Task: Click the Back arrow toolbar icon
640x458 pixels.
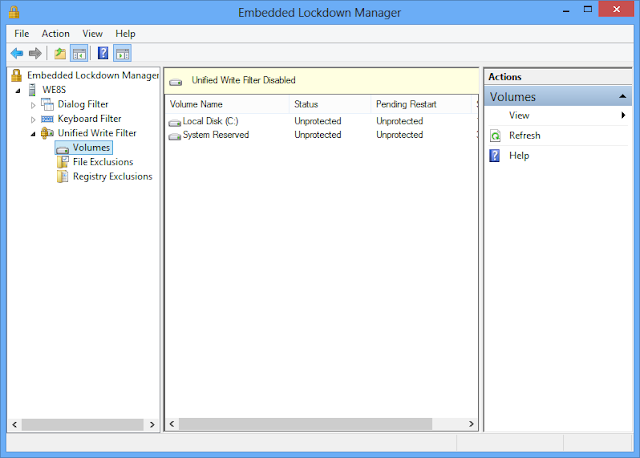Action: click(x=17, y=53)
